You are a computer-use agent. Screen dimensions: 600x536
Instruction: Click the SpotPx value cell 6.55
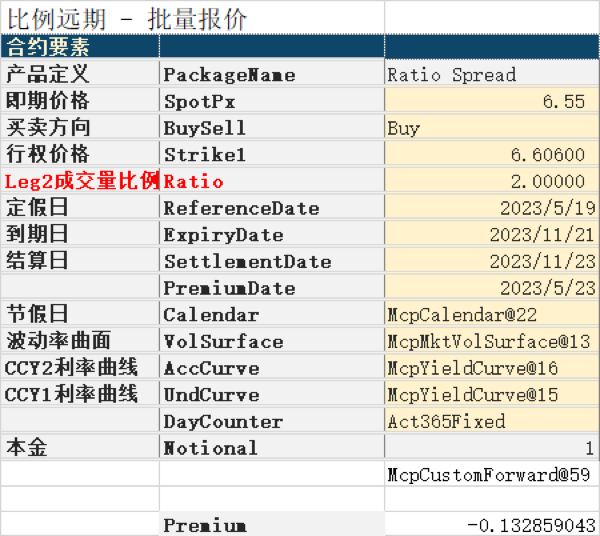(491, 101)
